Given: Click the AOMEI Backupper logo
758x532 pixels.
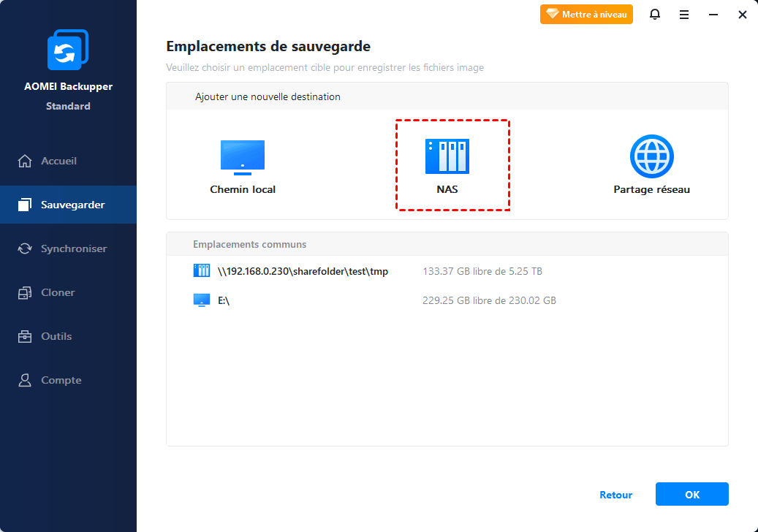Looking at the screenshot, I should pyautogui.click(x=68, y=50).
